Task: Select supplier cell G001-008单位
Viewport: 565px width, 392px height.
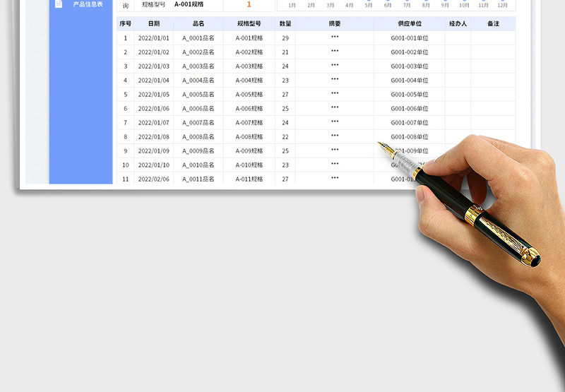Action: click(x=410, y=137)
